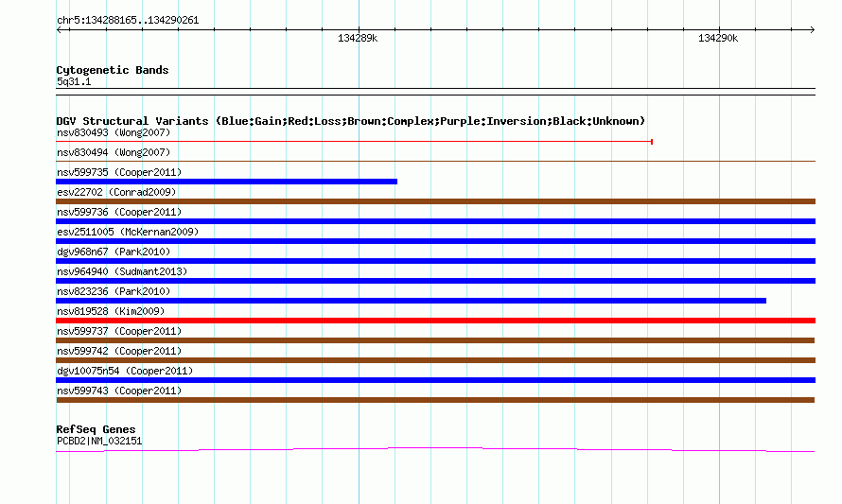Open nsv599743 (Cooper2011) label
This screenshot has height=504, width=842.
tap(119, 391)
